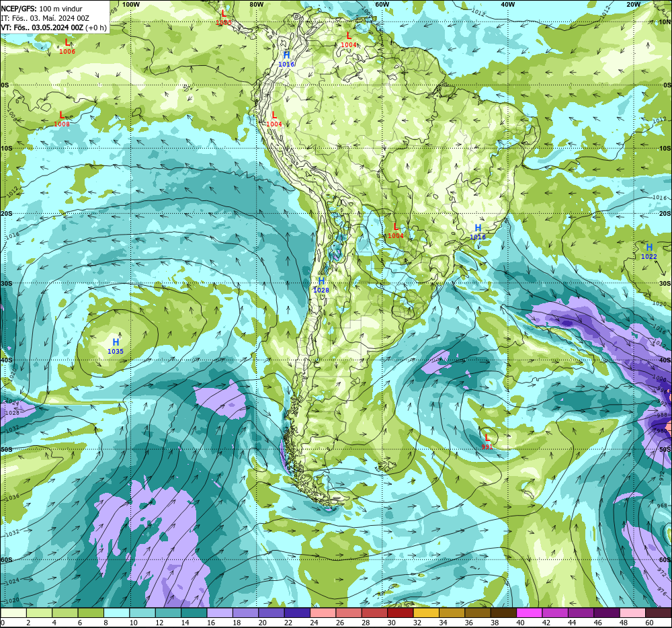672x628 pixels.
Task: Click the 'NCEP/GFS: 100 m vindur' title text
Action: click(x=42, y=9)
